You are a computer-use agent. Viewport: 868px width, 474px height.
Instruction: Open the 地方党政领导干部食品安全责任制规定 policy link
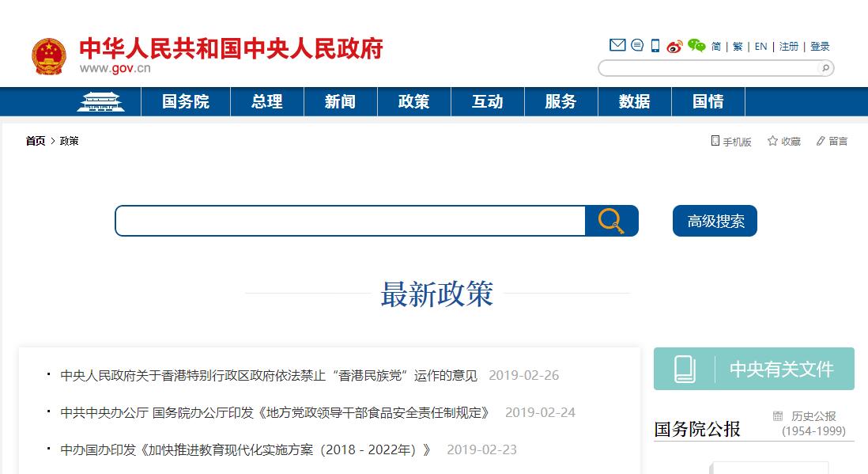click(273, 412)
